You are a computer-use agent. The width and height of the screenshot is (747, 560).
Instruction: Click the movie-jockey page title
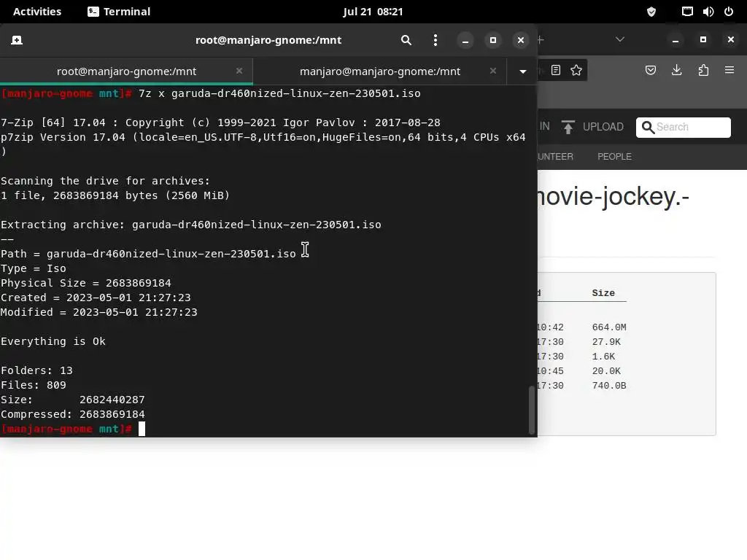tap(614, 196)
